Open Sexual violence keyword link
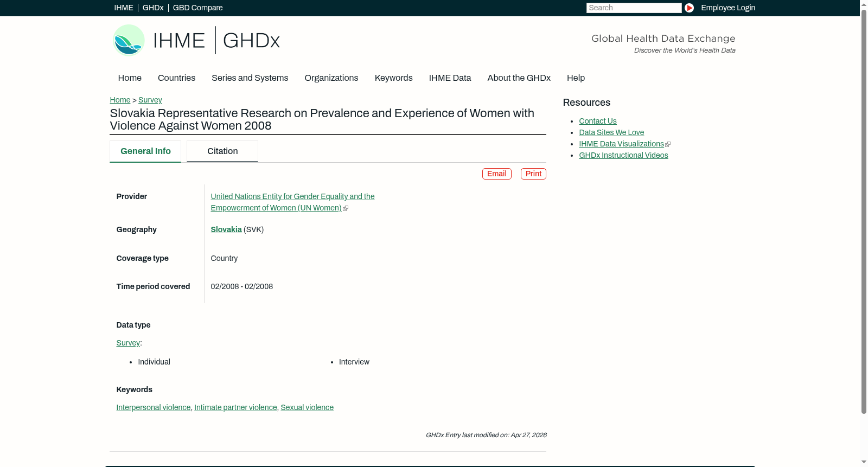Image resolution: width=868 pixels, height=467 pixels. click(307, 407)
